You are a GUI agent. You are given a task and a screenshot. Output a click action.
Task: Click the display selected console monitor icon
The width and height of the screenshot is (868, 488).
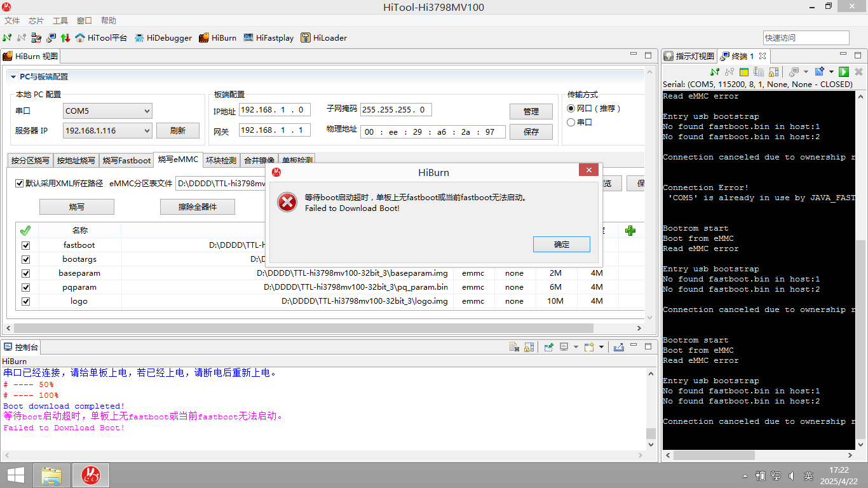pos(564,347)
